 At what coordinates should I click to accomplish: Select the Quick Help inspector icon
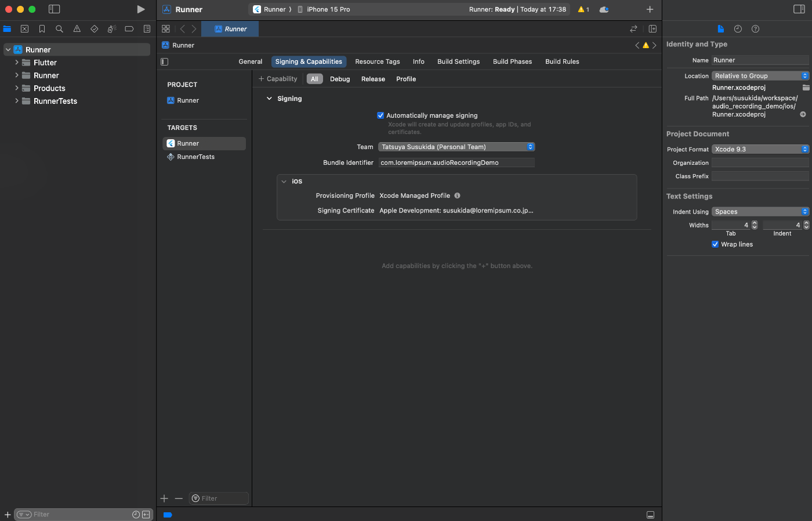[755, 28]
